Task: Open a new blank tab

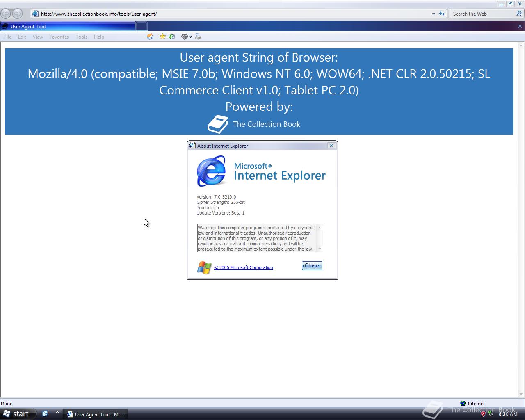Action: 141,26
